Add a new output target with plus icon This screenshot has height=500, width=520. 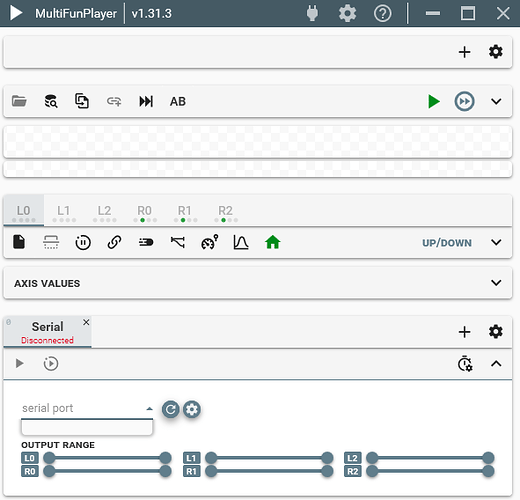tap(464, 332)
